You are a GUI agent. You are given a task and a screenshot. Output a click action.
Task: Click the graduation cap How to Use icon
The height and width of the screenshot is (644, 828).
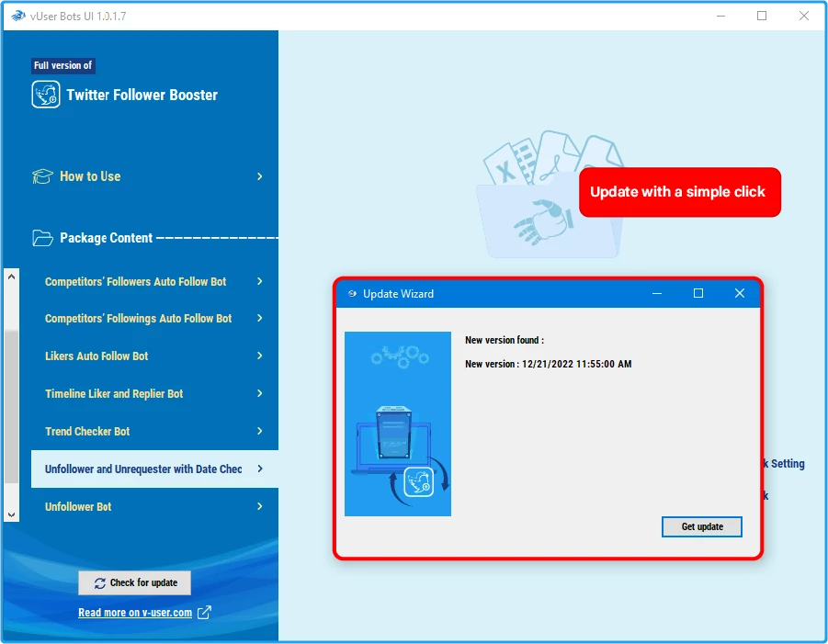click(x=42, y=176)
